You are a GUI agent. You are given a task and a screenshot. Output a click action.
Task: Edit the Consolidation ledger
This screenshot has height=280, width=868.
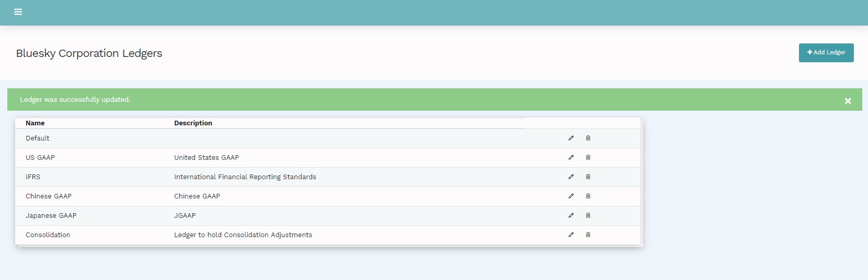(571, 235)
